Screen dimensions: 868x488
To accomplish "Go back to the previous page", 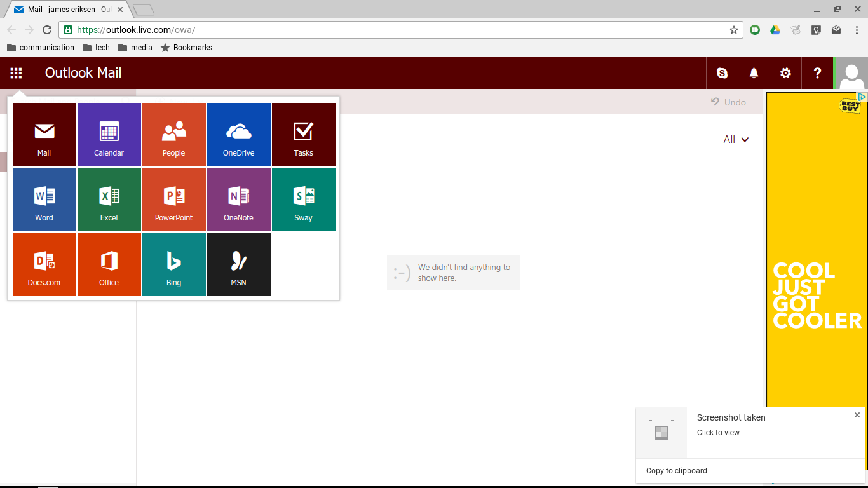I will (11, 30).
